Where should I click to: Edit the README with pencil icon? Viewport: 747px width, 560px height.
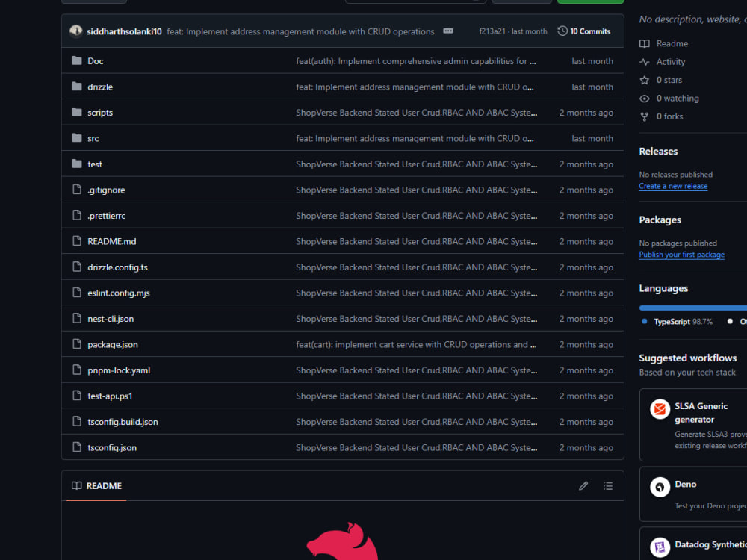[583, 486]
